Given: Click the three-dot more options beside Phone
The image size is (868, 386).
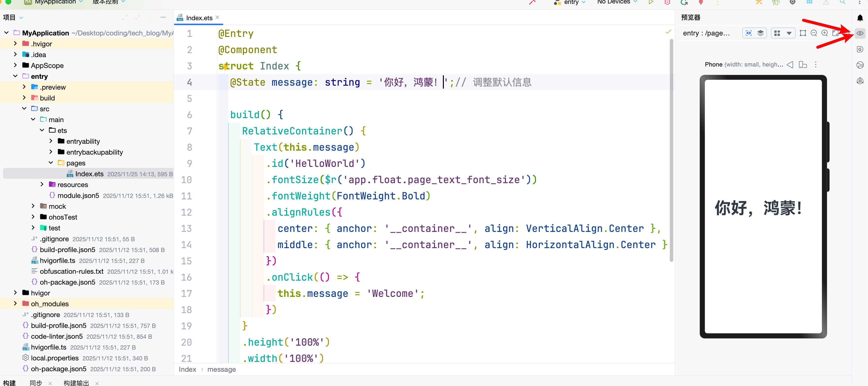Looking at the screenshot, I should 816,64.
